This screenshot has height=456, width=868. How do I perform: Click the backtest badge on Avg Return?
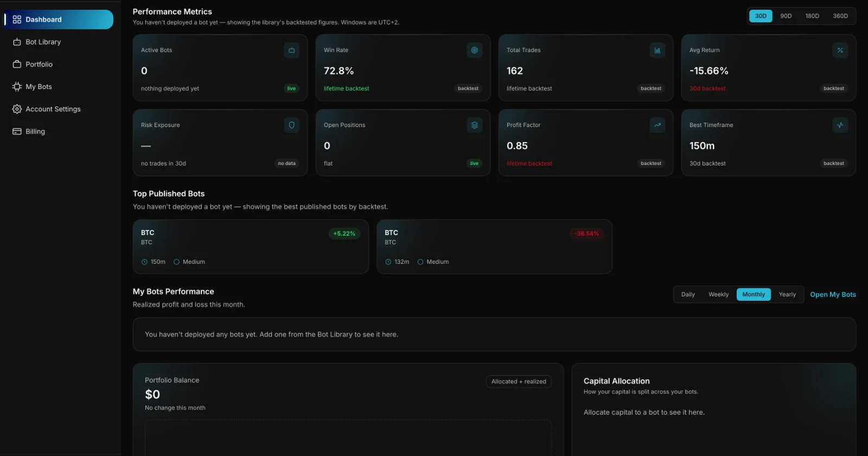pyautogui.click(x=834, y=88)
